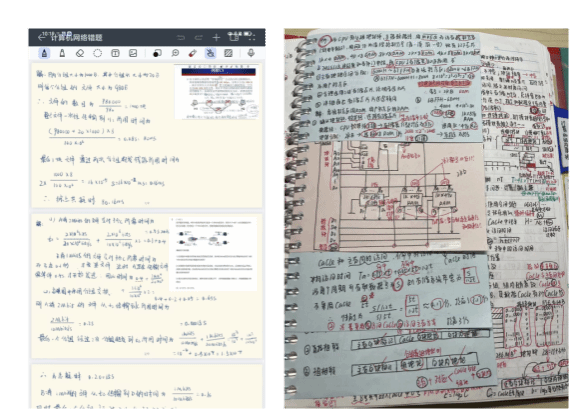
Task: Open the black color and shape picker
Action: [157, 53]
